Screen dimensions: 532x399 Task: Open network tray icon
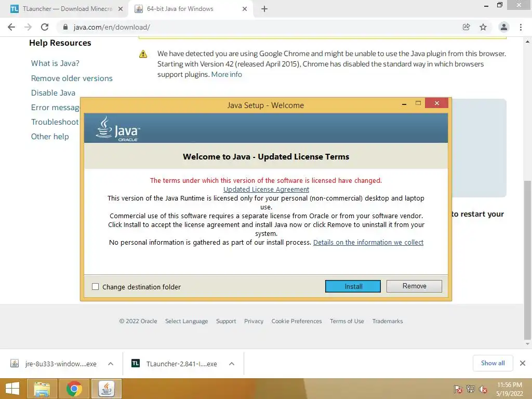[x=471, y=389]
